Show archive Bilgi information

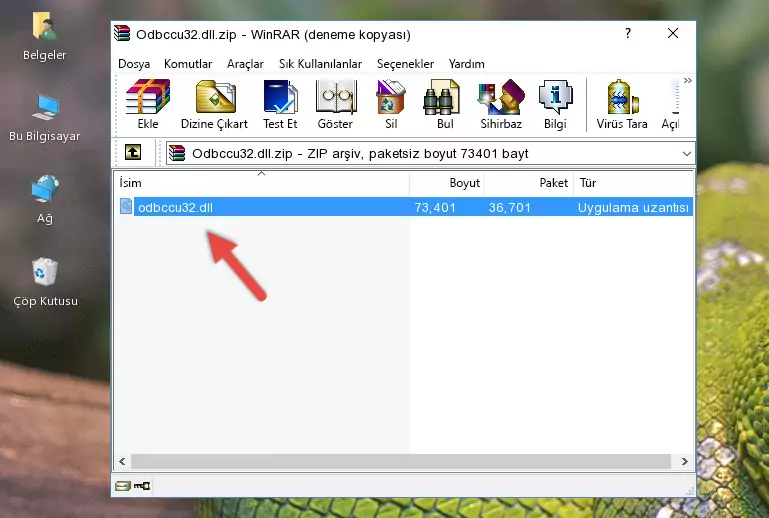tap(555, 104)
